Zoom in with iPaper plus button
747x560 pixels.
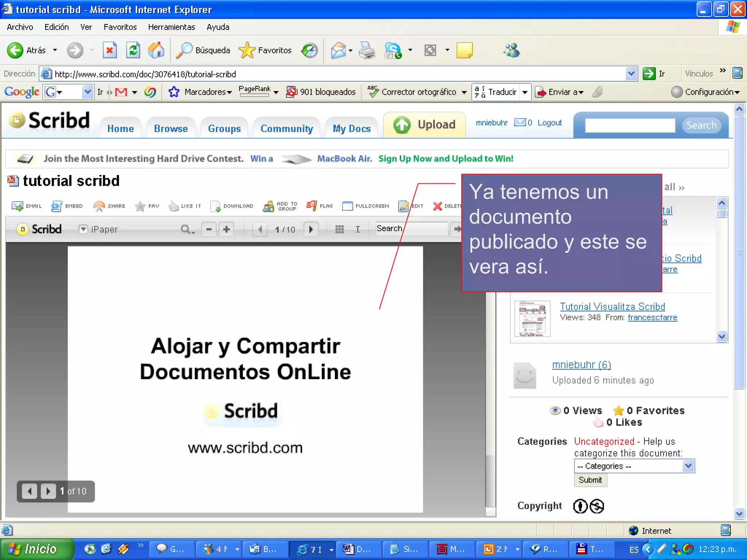tap(227, 229)
